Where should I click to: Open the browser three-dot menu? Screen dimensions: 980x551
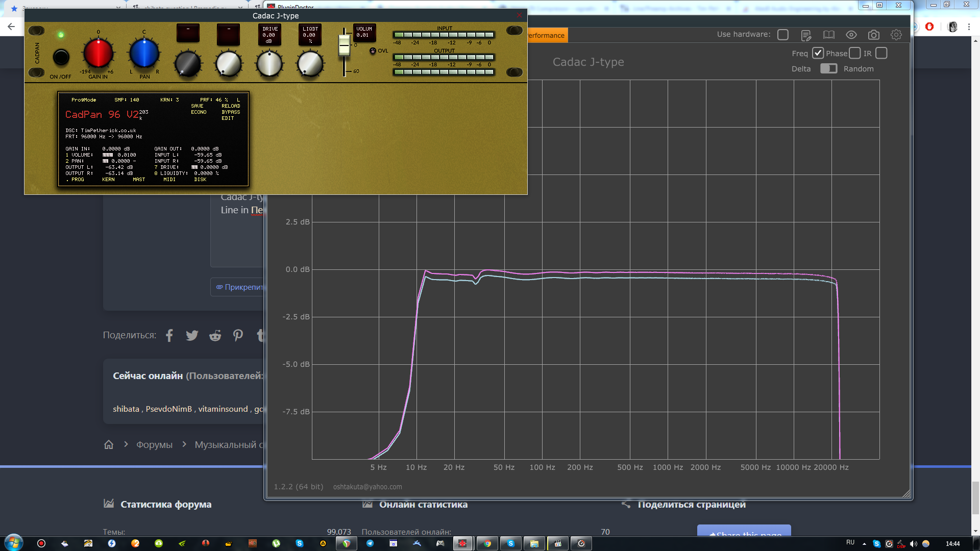[969, 27]
